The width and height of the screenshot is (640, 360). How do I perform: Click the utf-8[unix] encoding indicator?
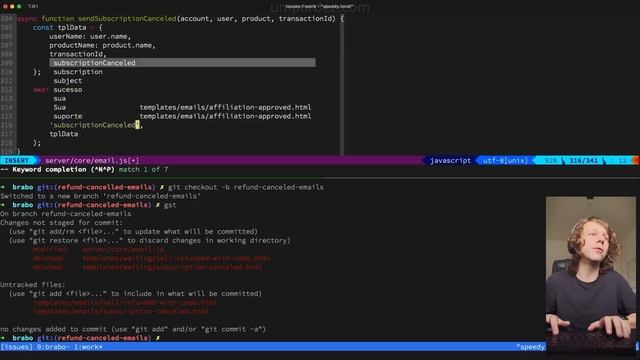(x=505, y=160)
